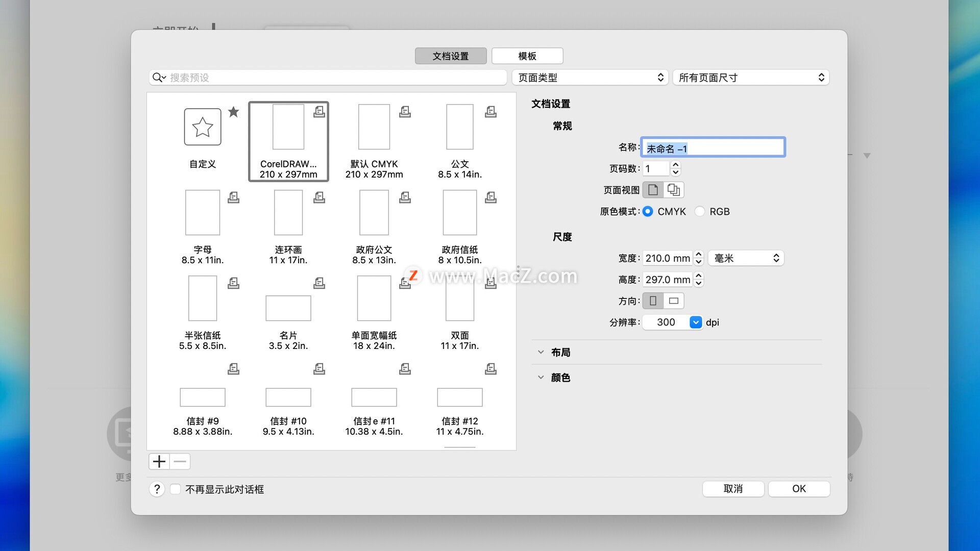This screenshot has height=551, width=980.
Task: Open the 页面类型 dropdown
Action: (x=590, y=78)
